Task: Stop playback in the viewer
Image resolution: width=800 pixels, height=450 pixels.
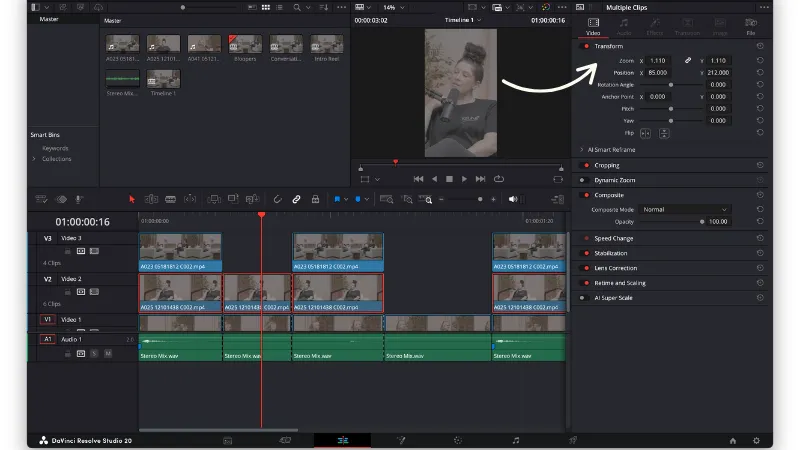Action: click(449, 179)
